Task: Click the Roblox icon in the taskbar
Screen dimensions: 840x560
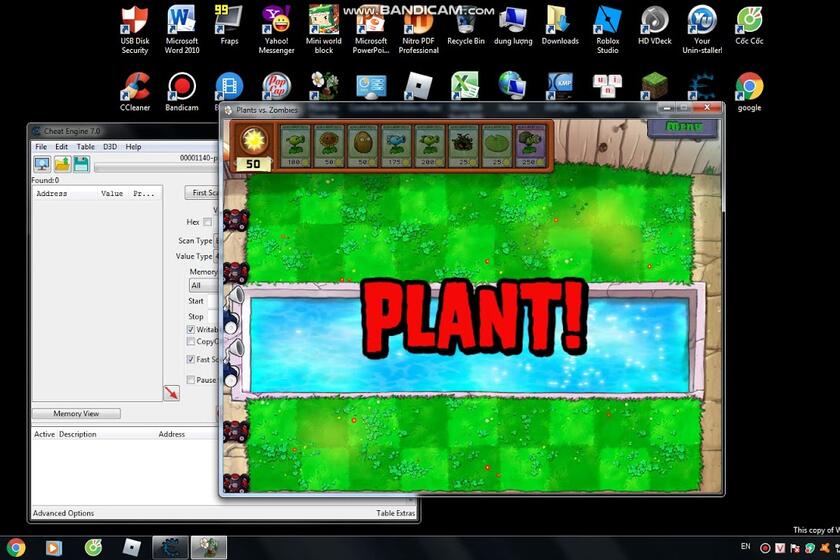Action: [131, 548]
